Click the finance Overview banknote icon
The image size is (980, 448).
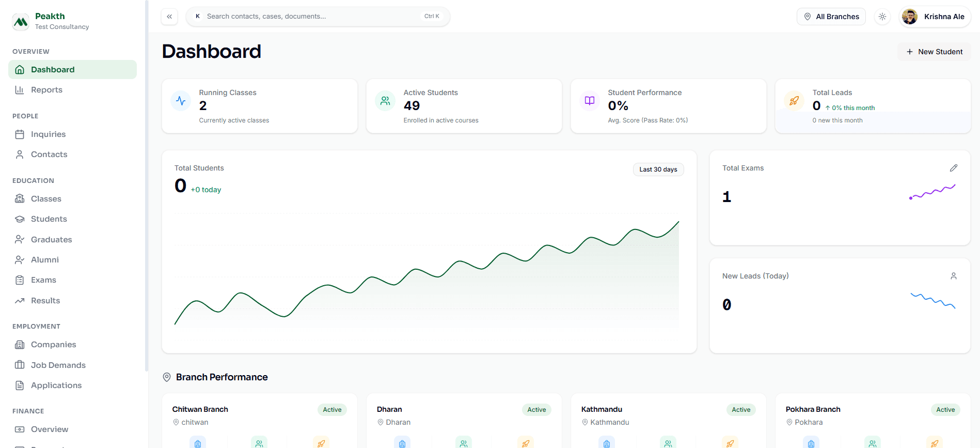point(20,429)
